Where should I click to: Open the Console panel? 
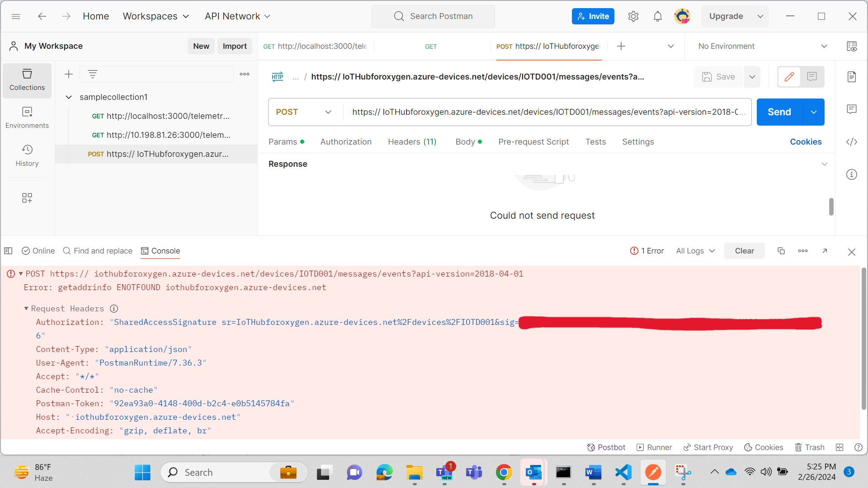coord(160,251)
